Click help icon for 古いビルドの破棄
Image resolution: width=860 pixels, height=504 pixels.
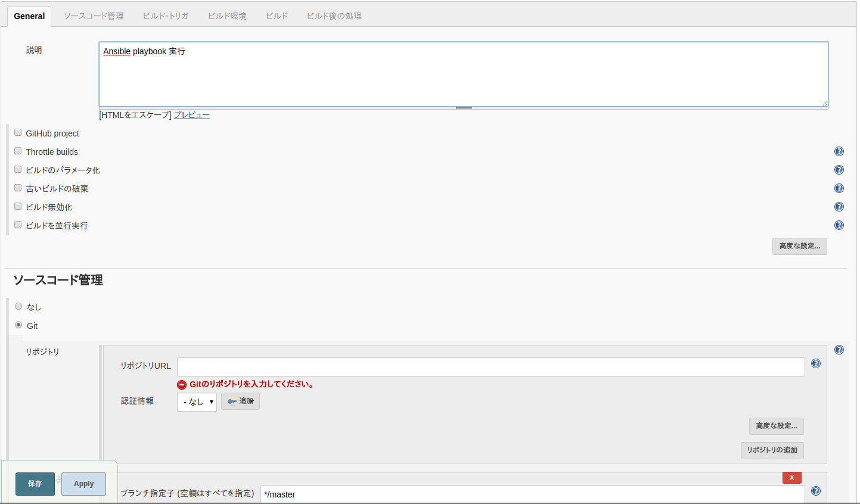click(839, 188)
